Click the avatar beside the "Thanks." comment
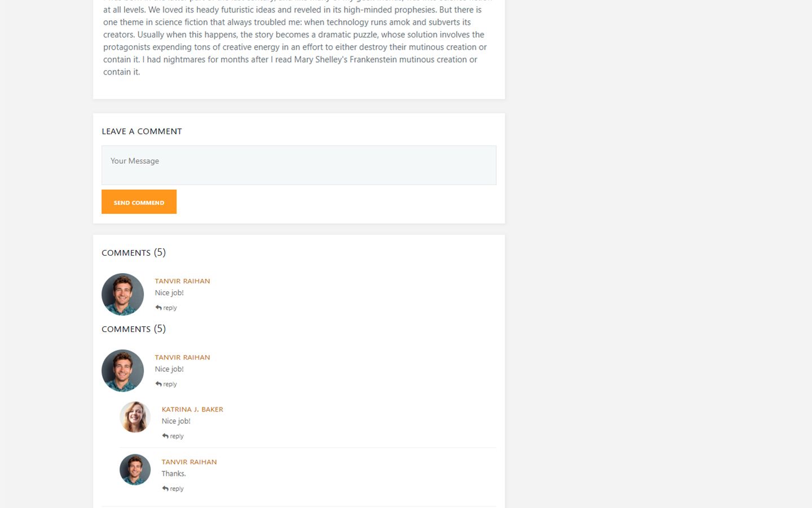The width and height of the screenshot is (812, 508). coord(135,470)
